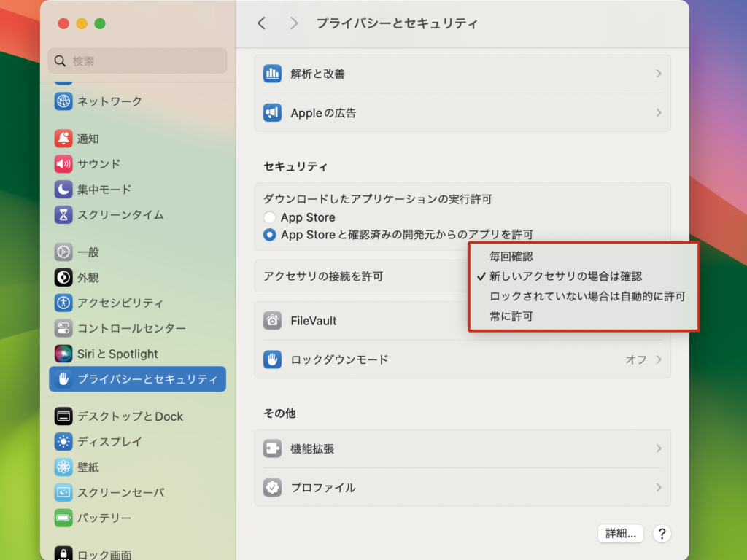This screenshot has width=747, height=560.
Task: Click the 検索 search field
Action: click(x=137, y=61)
